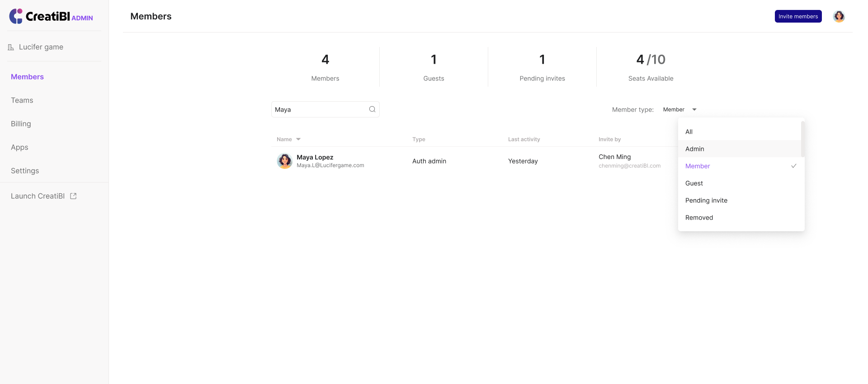Select All in member type list
The height and width of the screenshot is (384, 868).
click(x=689, y=132)
